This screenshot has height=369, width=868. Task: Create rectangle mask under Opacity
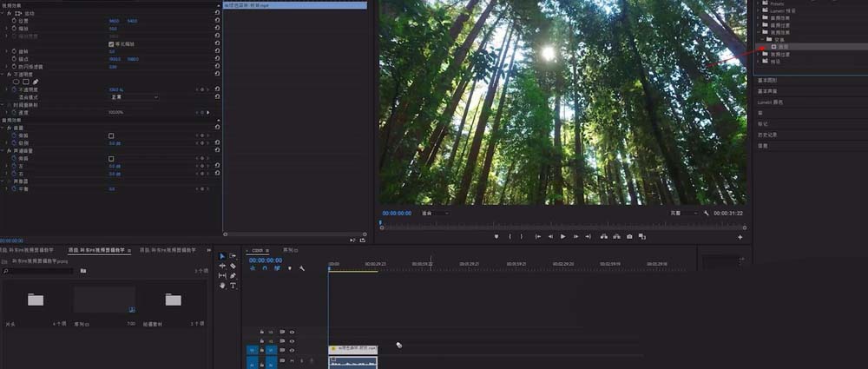[x=25, y=82]
